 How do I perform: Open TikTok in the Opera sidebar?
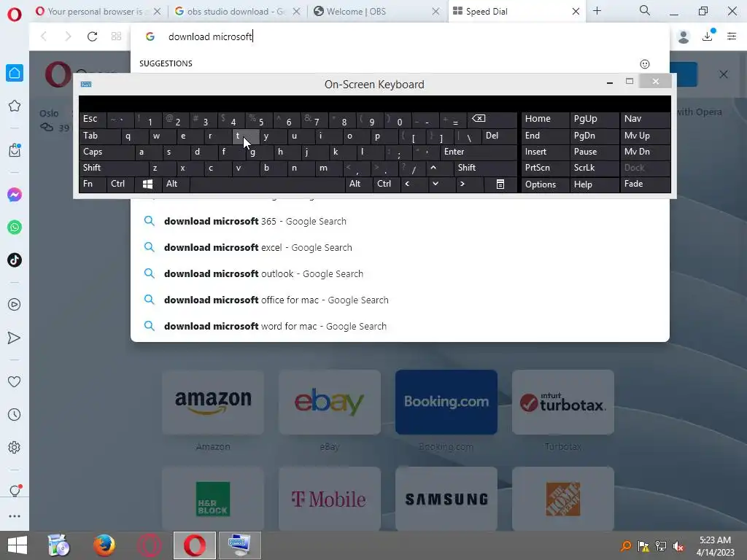tap(15, 260)
